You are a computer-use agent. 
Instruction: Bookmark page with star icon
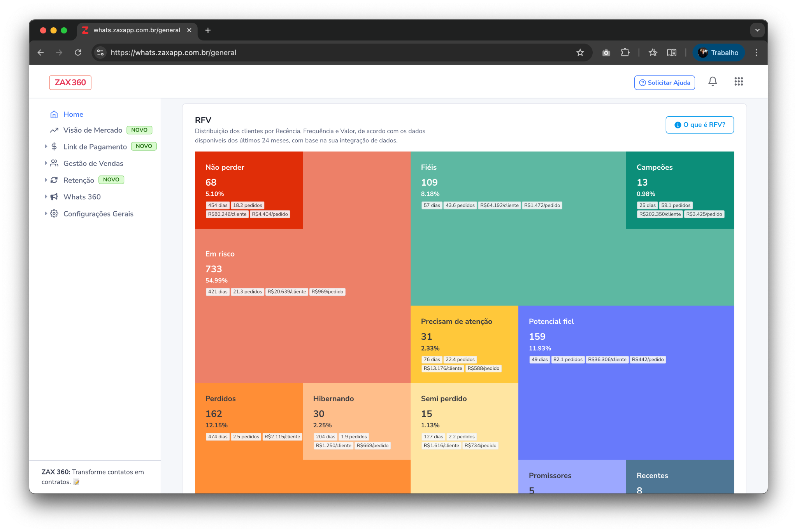580,53
